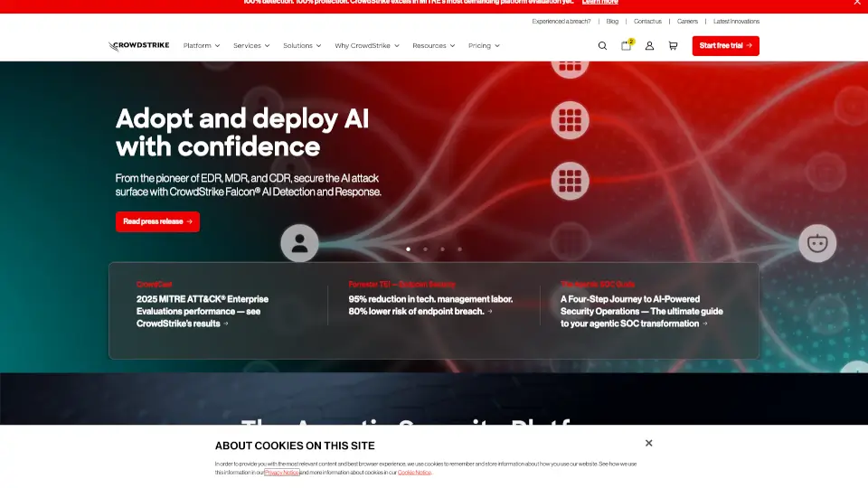
Task: Expand the Services menu
Action: tap(251, 46)
